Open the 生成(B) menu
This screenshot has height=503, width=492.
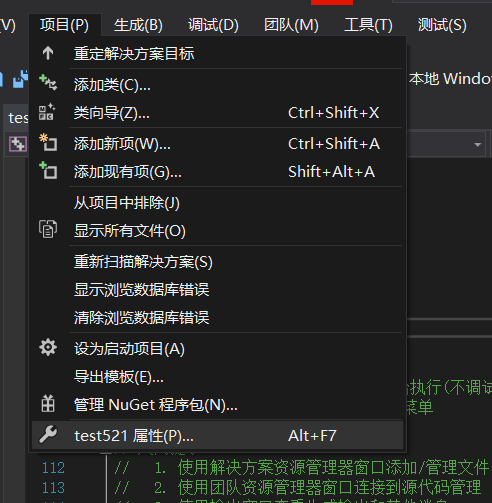click(x=138, y=25)
